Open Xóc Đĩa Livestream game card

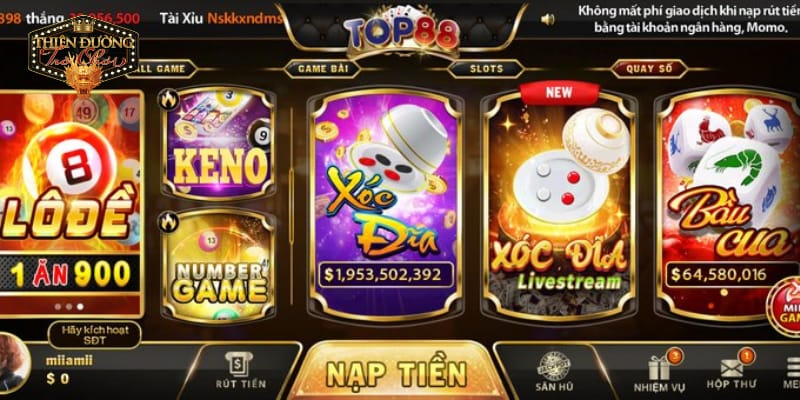[559, 205]
